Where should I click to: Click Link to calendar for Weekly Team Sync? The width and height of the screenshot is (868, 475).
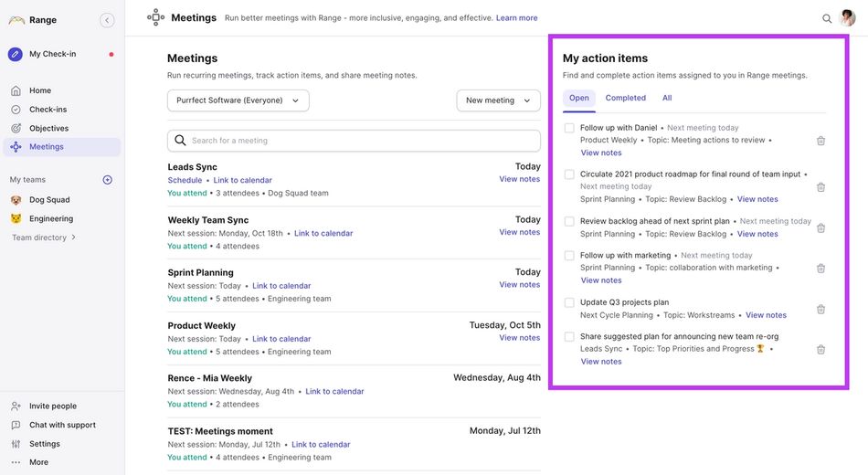coord(323,234)
